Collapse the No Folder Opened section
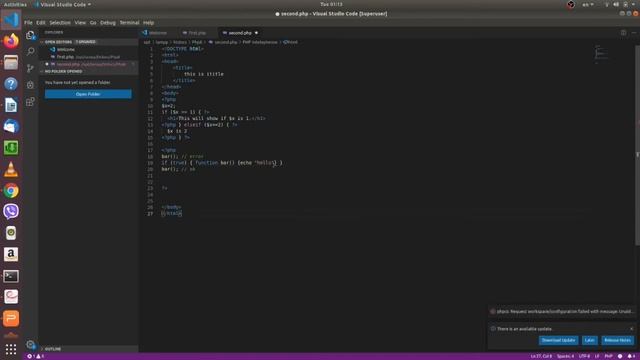The image size is (640, 360). pyautogui.click(x=89, y=71)
